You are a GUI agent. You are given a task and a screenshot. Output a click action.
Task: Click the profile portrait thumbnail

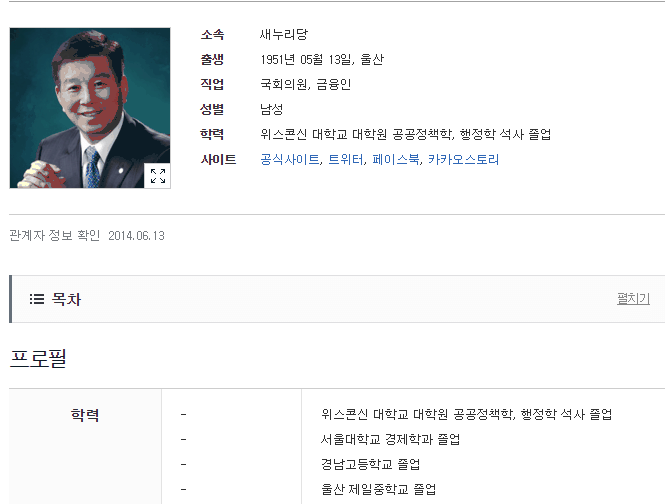pyautogui.click(x=90, y=108)
